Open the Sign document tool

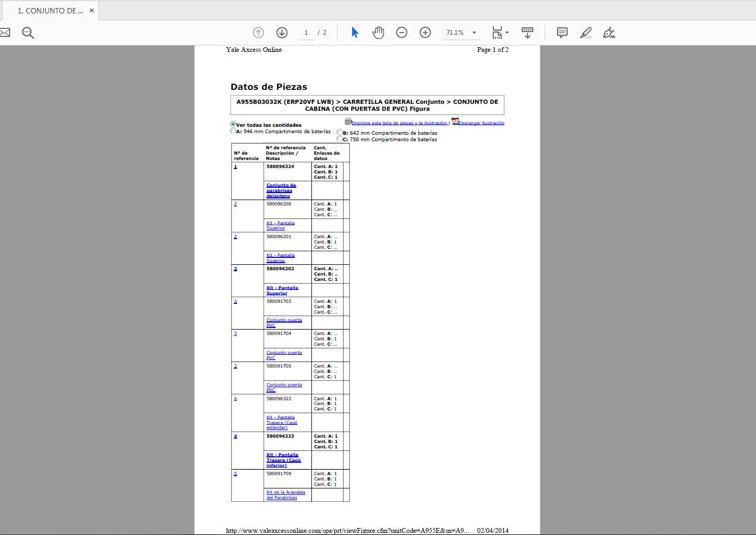click(609, 33)
